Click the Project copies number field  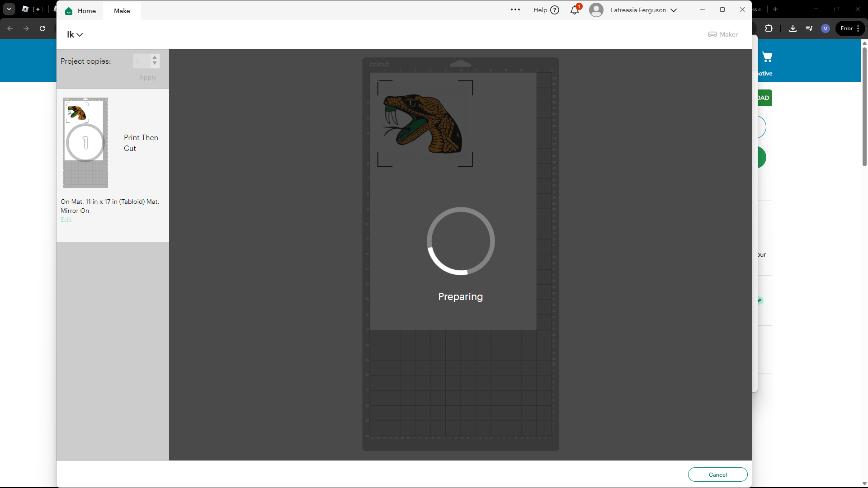tap(141, 61)
